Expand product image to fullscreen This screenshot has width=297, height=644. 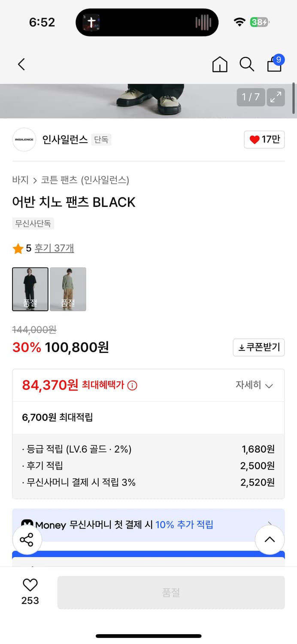(x=275, y=97)
